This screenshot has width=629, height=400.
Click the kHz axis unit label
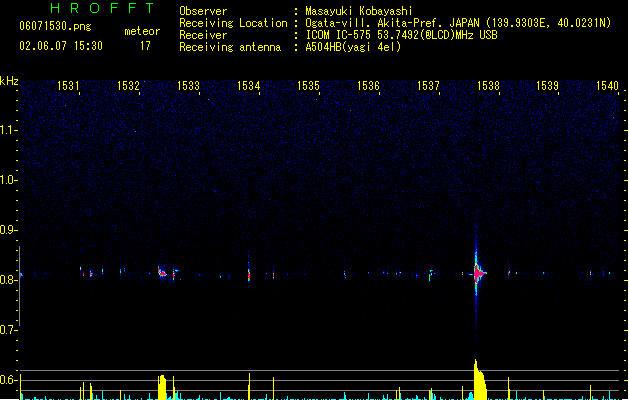[x=9, y=81]
